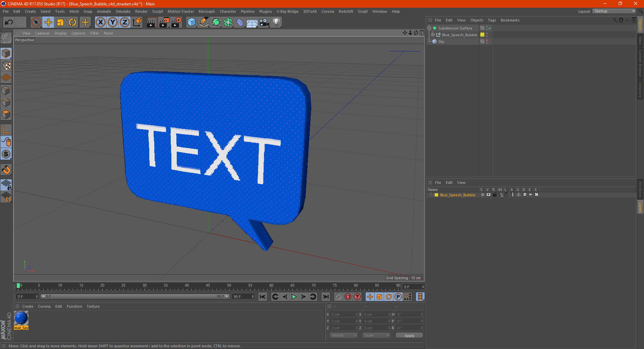The height and width of the screenshot is (349, 644).
Task: Select mat_Spe material thumbnail
Action: [21, 318]
